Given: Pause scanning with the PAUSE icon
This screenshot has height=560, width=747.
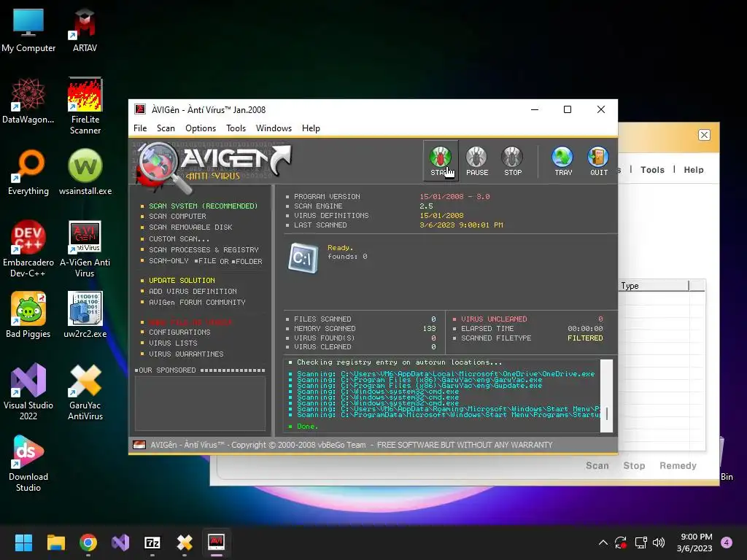Looking at the screenshot, I should tap(477, 161).
